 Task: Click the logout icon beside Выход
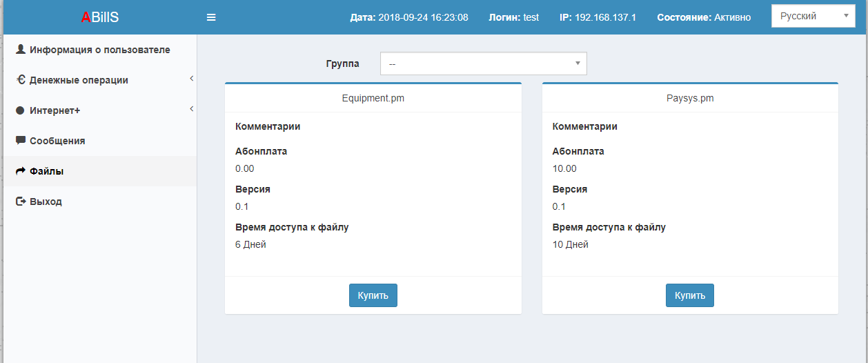(x=21, y=202)
